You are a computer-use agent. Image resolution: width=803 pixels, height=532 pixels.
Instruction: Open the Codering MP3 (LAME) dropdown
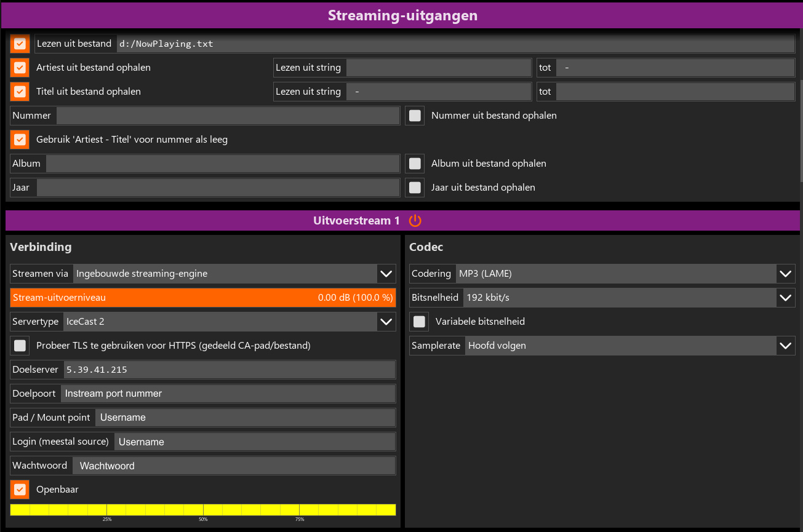785,274
